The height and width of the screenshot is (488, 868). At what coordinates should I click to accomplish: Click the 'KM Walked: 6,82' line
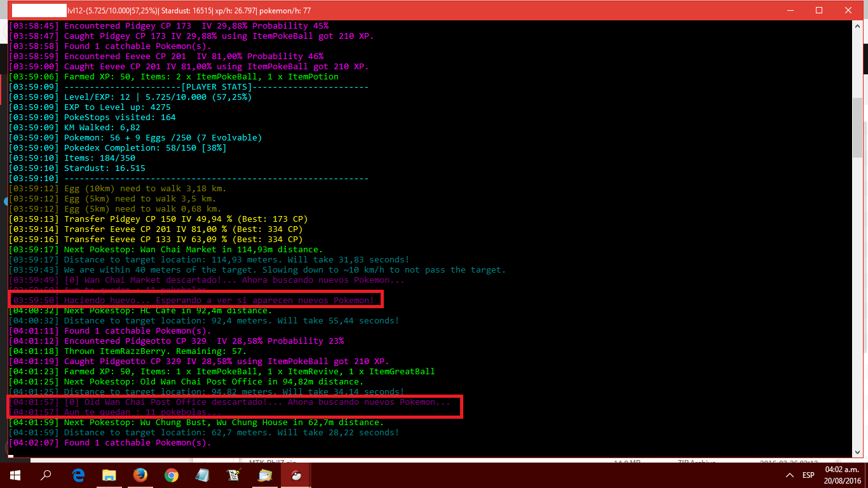click(74, 128)
